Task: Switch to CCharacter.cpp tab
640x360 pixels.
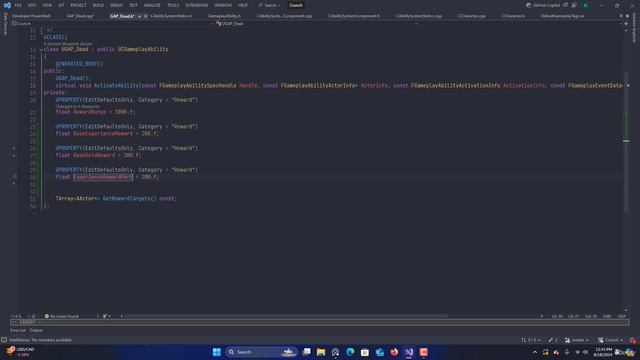Action: point(471,16)
